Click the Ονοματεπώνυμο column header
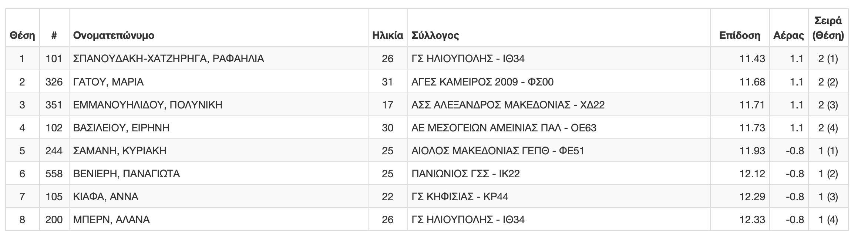This screenshot has height=245, width=868. [114, 36]
